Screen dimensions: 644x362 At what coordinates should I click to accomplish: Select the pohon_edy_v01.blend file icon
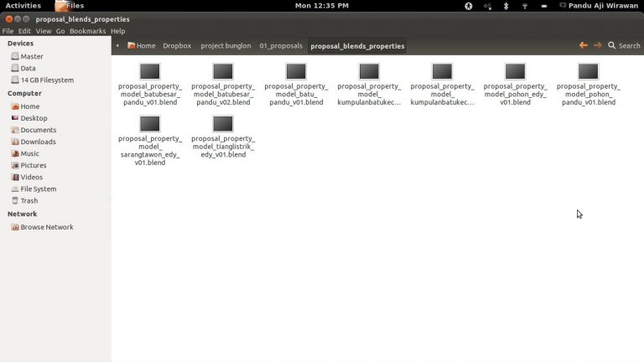pyautogui.click(x=515, y=71)
